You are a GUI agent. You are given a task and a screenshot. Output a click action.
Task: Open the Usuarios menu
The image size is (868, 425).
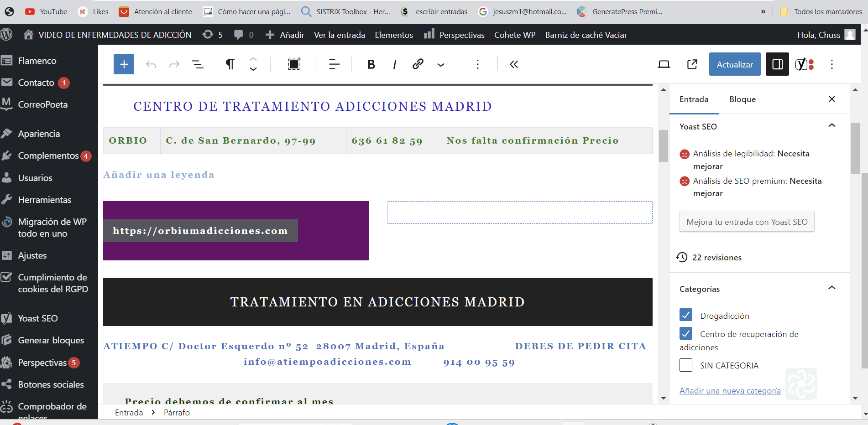[35, 178]
